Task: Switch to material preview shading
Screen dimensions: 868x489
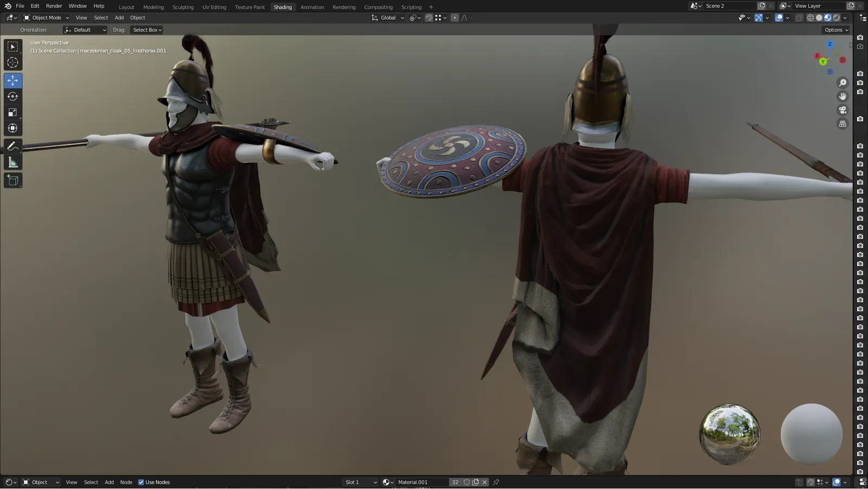Action: 828,18
